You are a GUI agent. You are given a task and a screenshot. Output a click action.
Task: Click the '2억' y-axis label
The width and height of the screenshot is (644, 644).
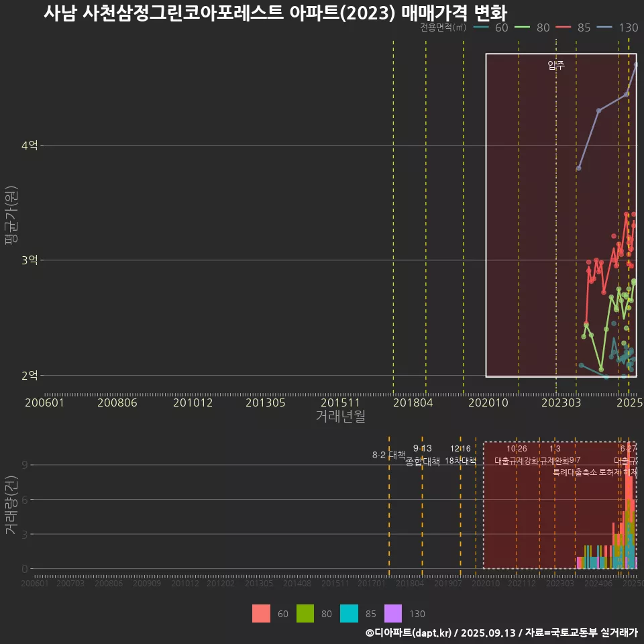click(x=30, y=375)
